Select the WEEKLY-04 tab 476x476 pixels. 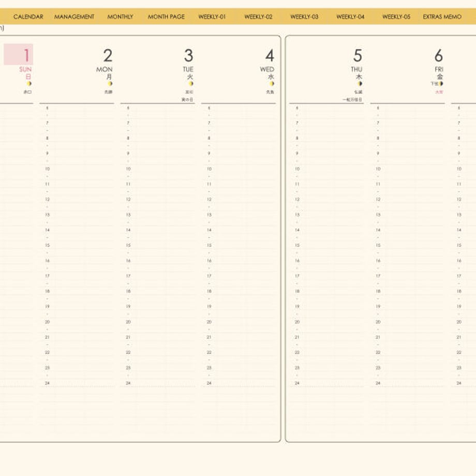(350, 17)
